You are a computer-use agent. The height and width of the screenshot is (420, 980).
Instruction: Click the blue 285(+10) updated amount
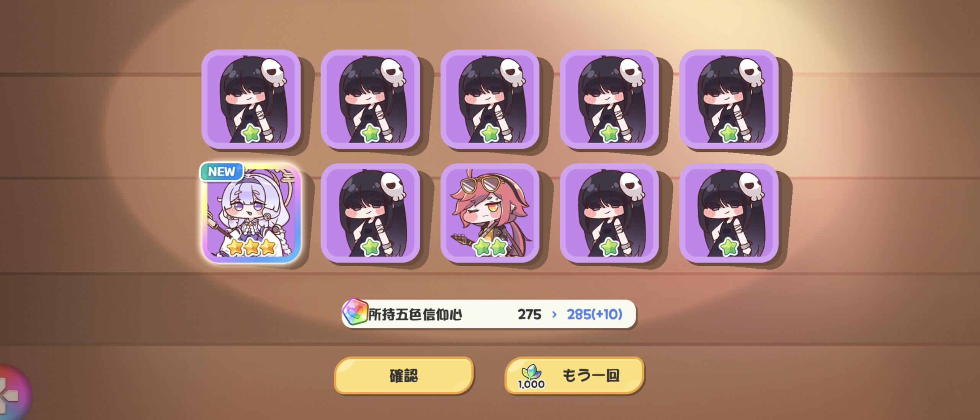coord(595,314)
